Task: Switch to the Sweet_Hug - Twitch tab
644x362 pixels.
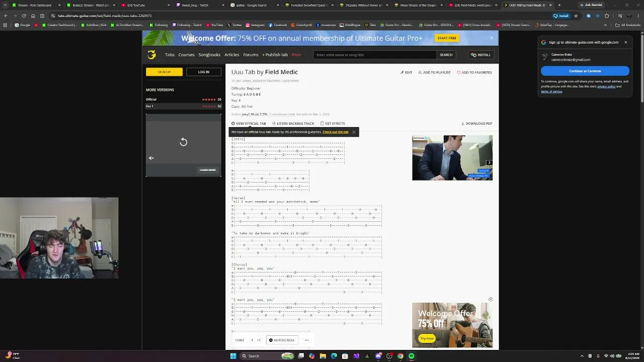Action: coord(200,5)
